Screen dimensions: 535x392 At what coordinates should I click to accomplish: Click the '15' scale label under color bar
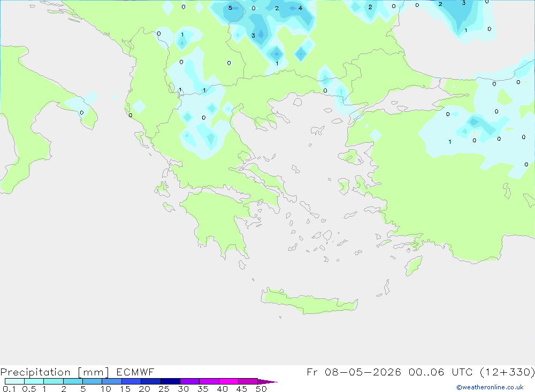click(x=125, y=389)
